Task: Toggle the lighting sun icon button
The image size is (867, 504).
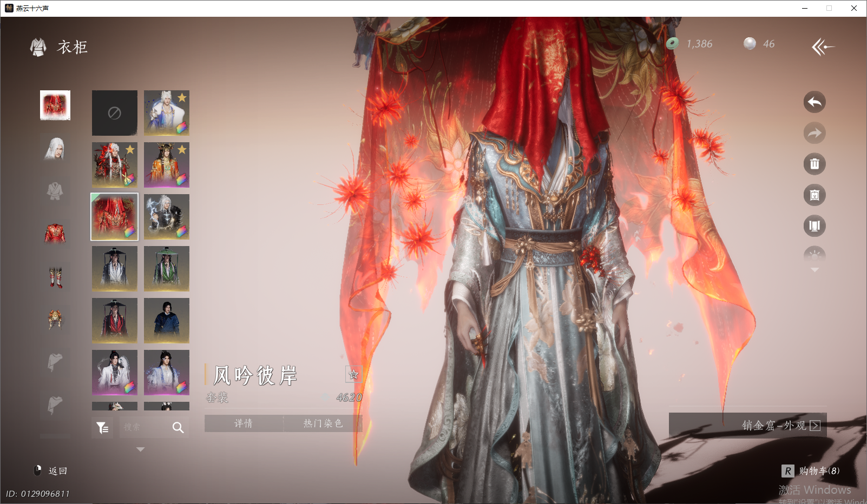Action: point(815,255)
